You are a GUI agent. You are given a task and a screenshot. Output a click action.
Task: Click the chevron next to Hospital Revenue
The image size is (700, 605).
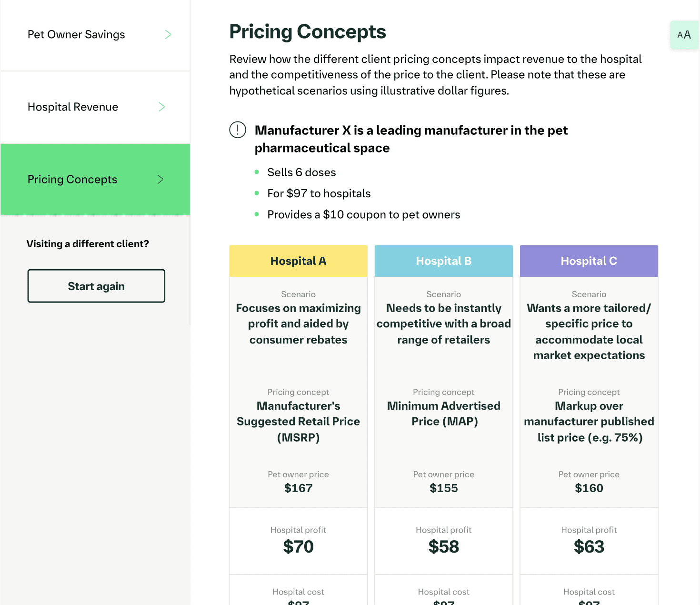[162, 107]
